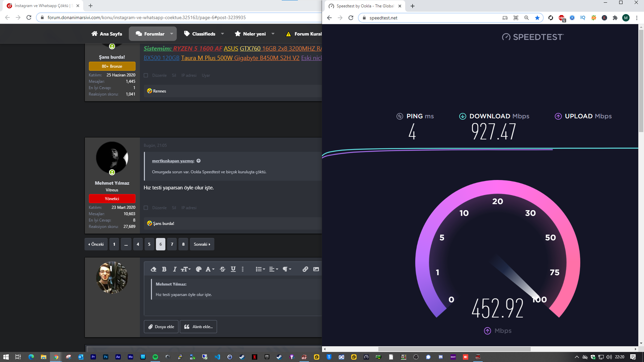The width and height of the screenshot is (644, 362).
Task: Reload the speedtest.net page
Action: point(351,18)
